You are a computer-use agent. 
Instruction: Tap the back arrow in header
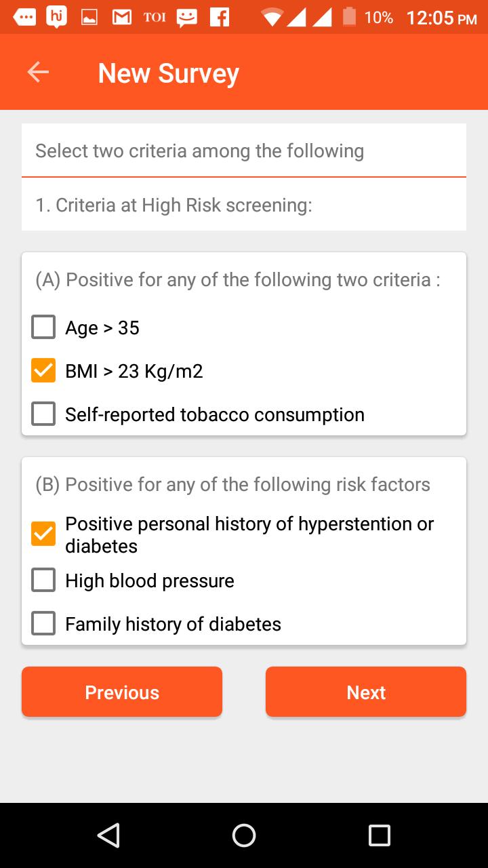(38, 73)
